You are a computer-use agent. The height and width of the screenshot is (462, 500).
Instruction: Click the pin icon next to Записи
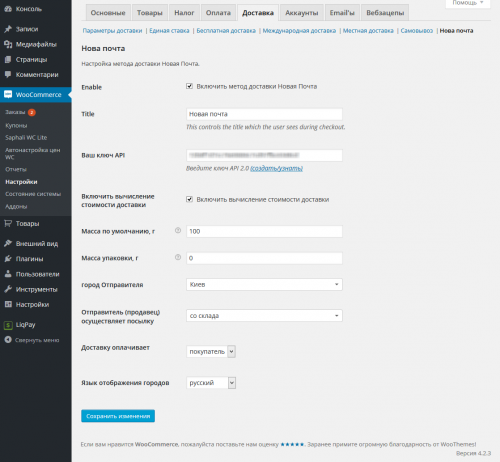[8, 29]
